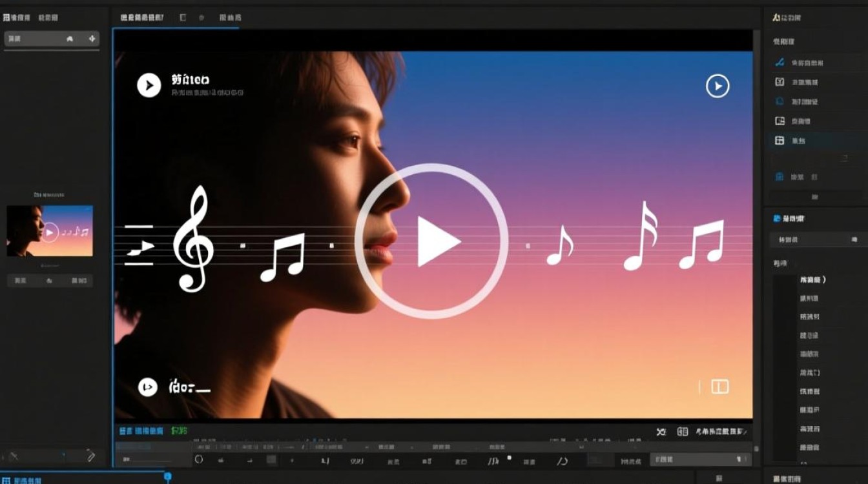Expand the collapsed section under the grid icon
The image size is (868, 484).
pos(845,157)
